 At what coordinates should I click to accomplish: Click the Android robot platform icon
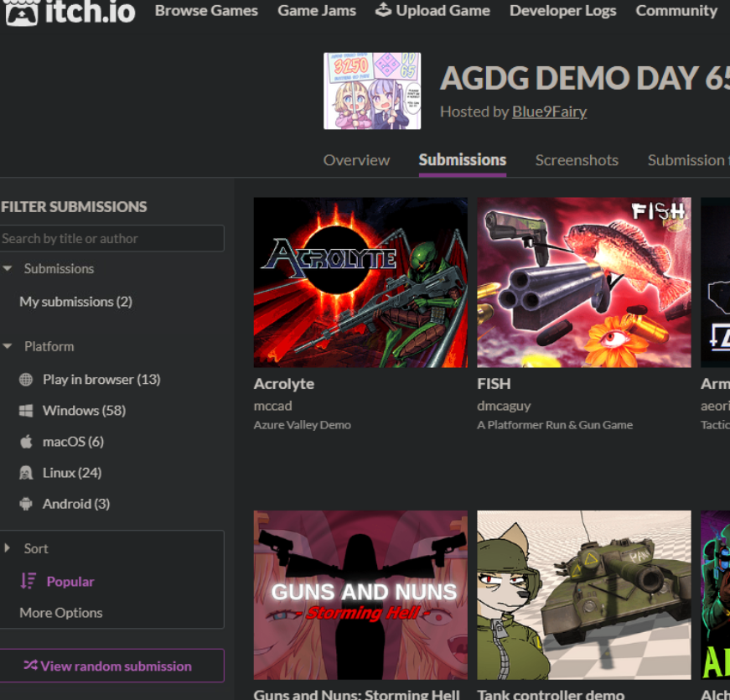tap(26, 504)
